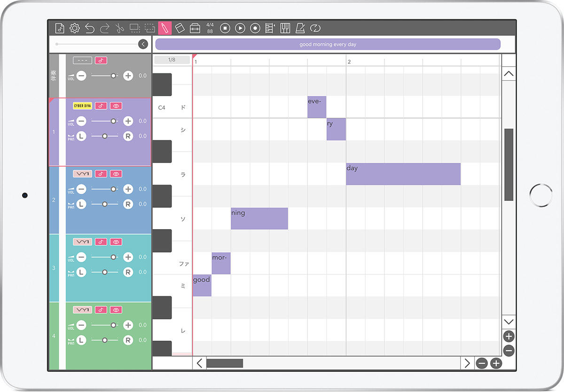Click track 1 pan slider
This screenshot has height=392, width=564.
coord(104,136)
